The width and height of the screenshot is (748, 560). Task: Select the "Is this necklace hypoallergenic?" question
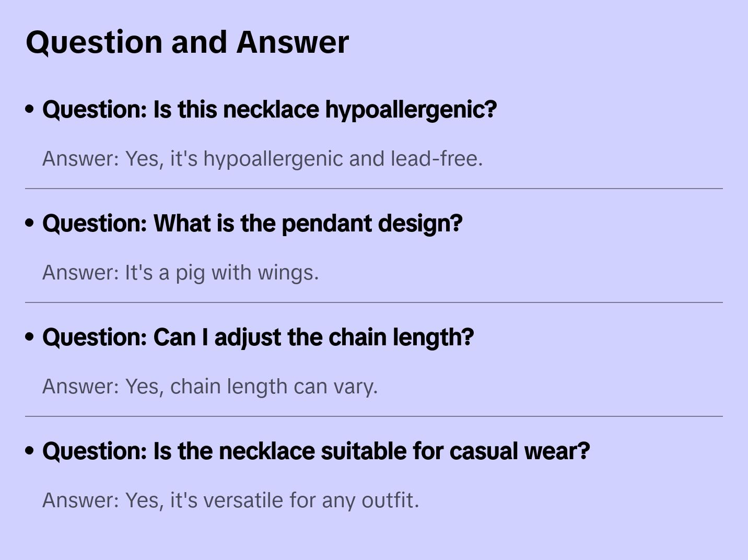pyautogui.click(x=270, y=110)
